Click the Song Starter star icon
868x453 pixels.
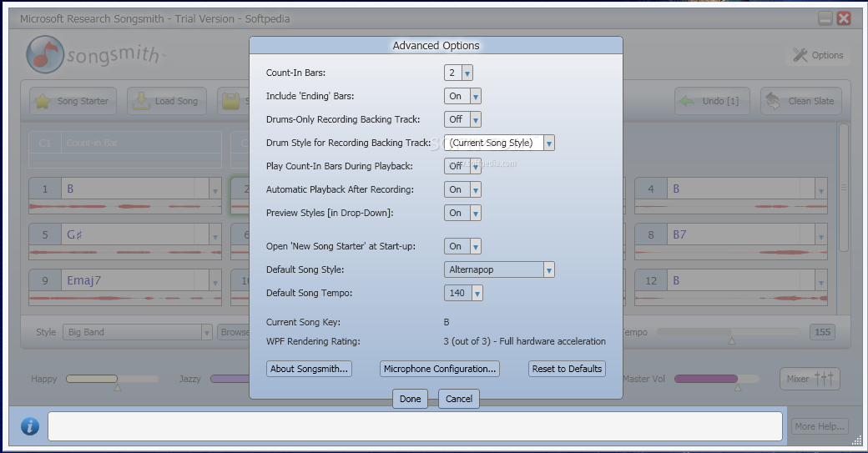(x=43, y=101)
